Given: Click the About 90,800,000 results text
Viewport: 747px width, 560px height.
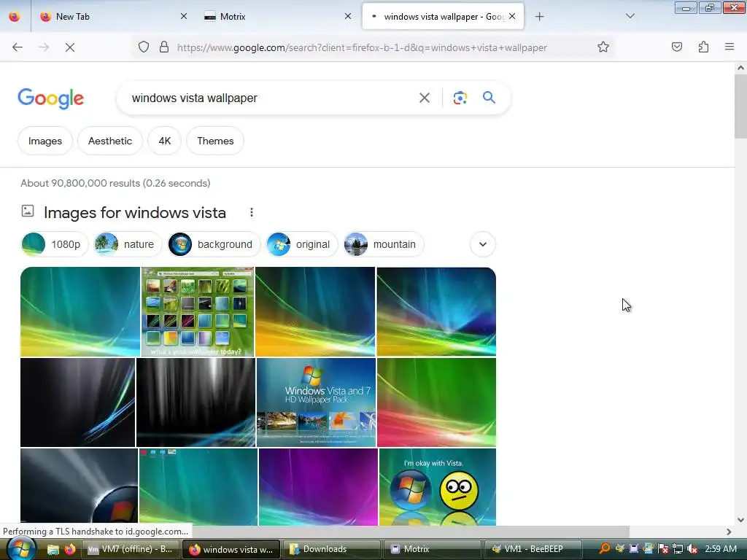Looking at the screenshot, I should pyautogui.click(x=115, y=183).
